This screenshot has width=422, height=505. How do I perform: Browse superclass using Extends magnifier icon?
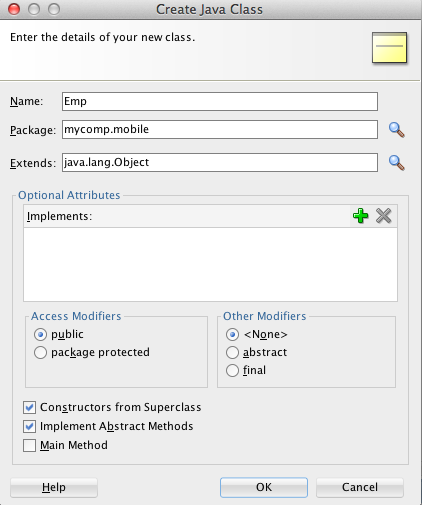[x=397, y=163]
